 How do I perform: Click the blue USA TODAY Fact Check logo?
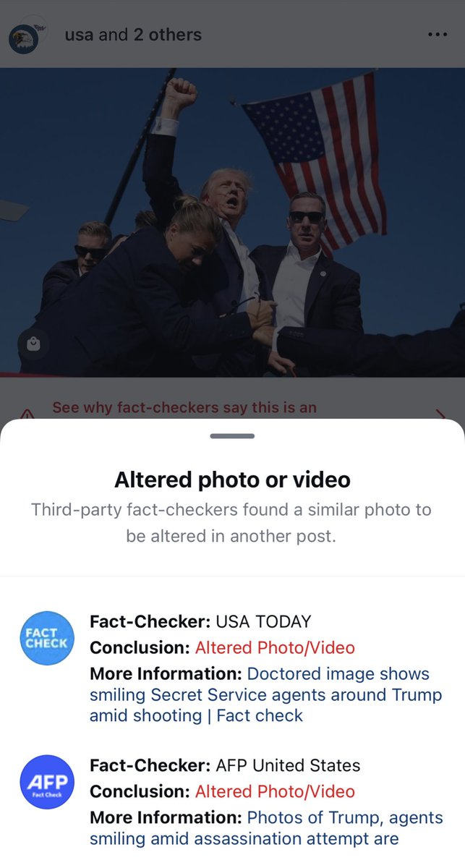pos(46,638)
